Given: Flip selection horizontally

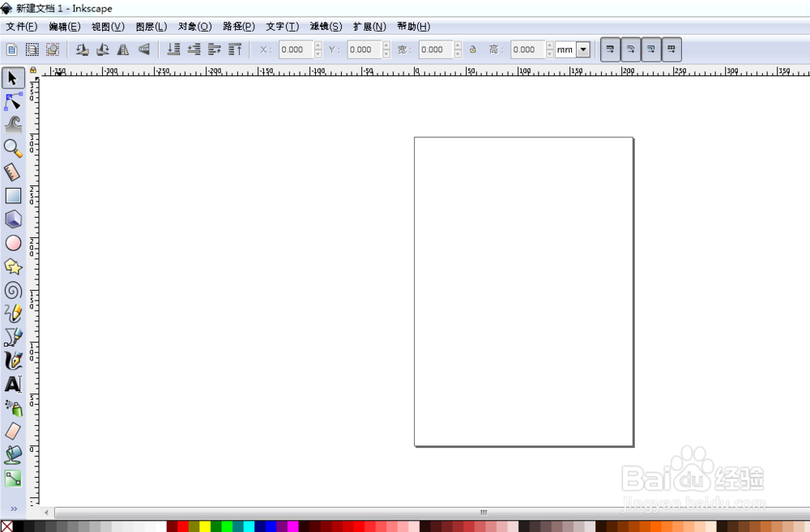Looking at the screenshot, I should pos(123,49).
